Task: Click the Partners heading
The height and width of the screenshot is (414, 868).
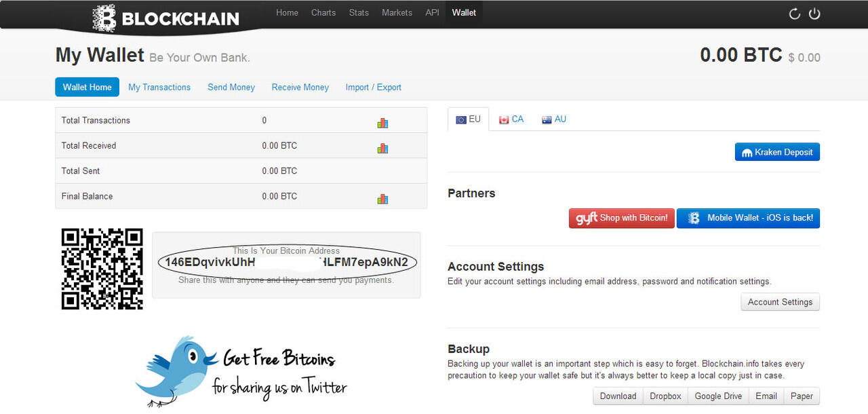Action: tap(471, 193)
